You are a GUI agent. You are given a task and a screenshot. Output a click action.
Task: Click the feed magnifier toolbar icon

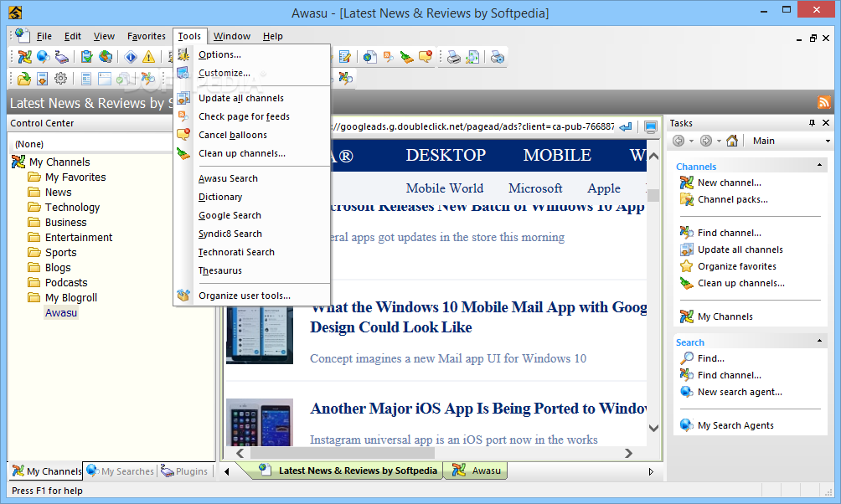[x=389, y=56]
